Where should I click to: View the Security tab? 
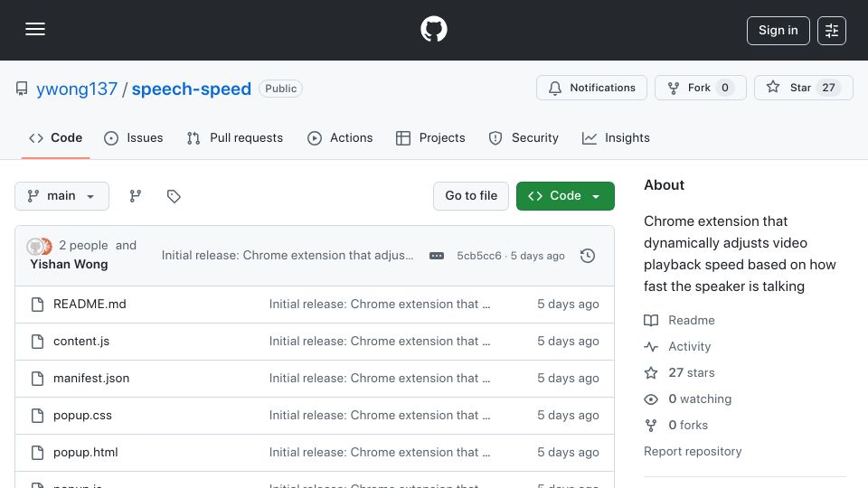tap(524, 137)
